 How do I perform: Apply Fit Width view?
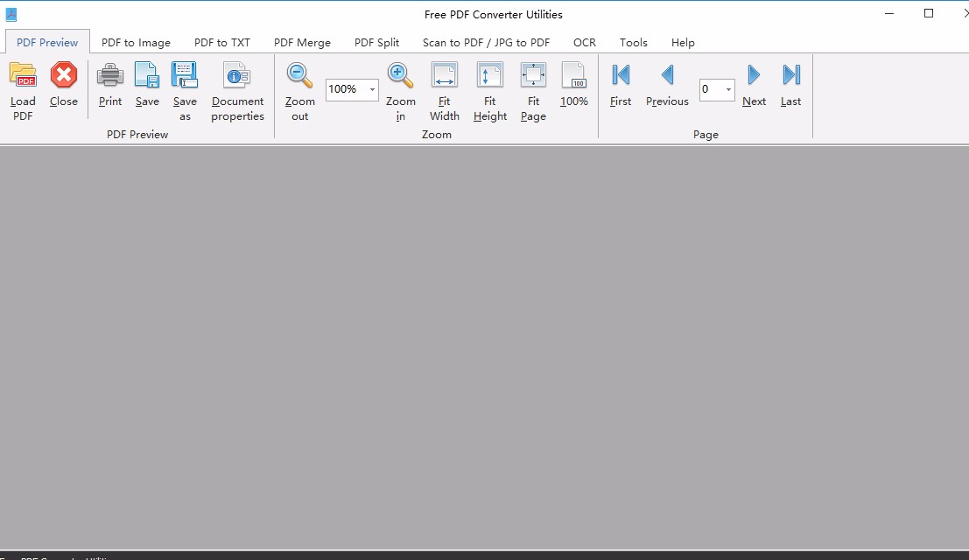tap(445, 76)
